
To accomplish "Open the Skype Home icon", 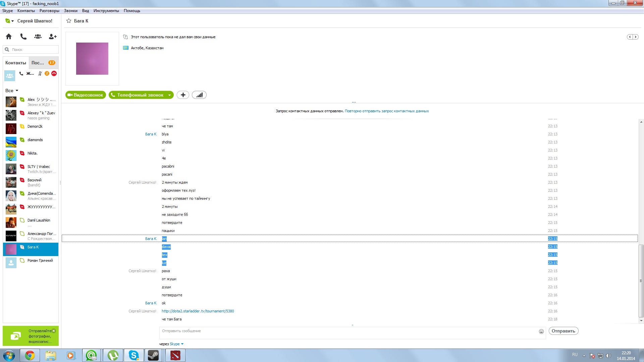I will click(x=9, y=36).
